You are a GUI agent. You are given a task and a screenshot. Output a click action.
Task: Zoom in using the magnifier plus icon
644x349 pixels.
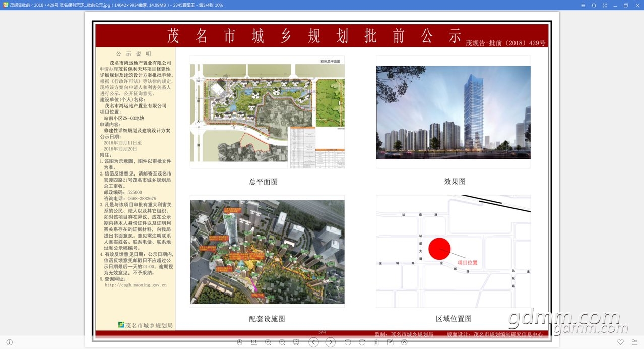(x=268, y=342)
